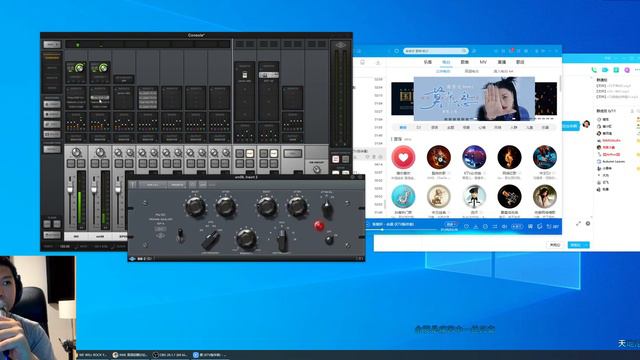This screenshot has height=360, width=640.
Task: Toggle channel 2 solo button in Console
Action: [95, 164]
